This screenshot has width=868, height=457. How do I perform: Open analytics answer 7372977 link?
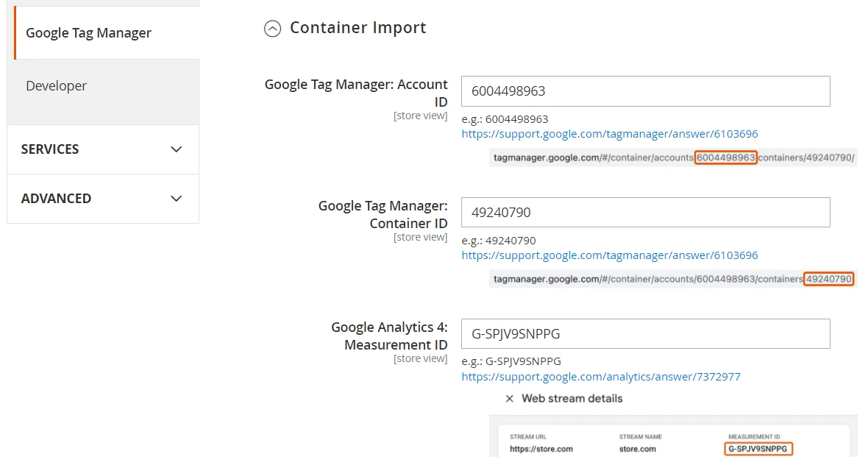coord(601,377)
